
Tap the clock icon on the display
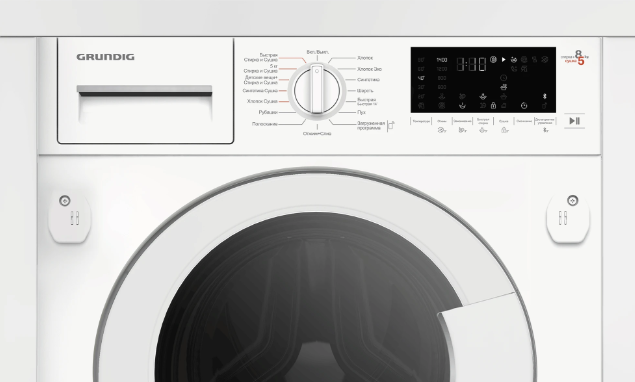503,77
